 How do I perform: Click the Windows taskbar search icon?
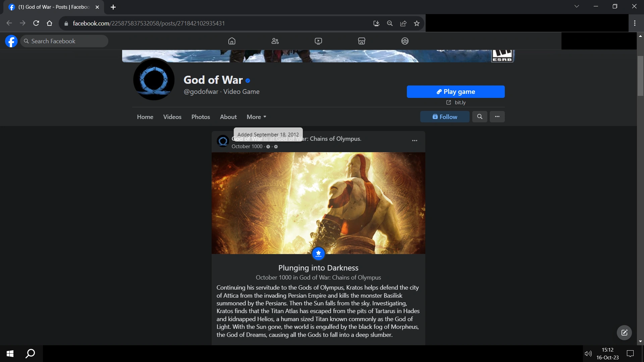pos(31,353)
